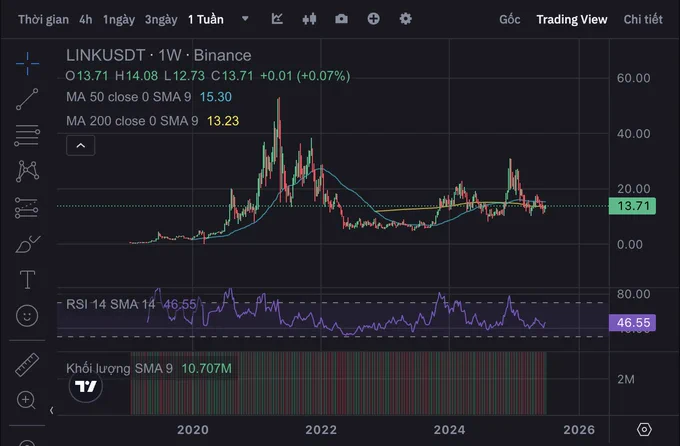Select the 1 Tuần interval
The image size is (680, 446).
coord(206,20)
